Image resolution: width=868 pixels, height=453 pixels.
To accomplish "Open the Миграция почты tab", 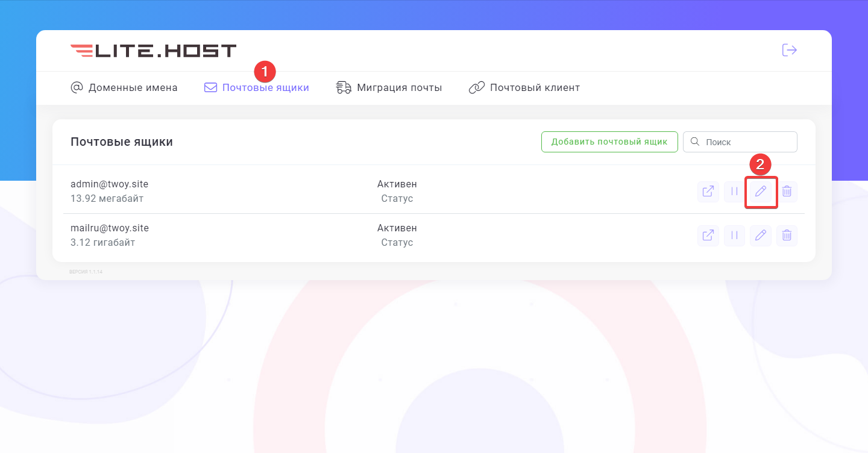I will click(389, 88).
